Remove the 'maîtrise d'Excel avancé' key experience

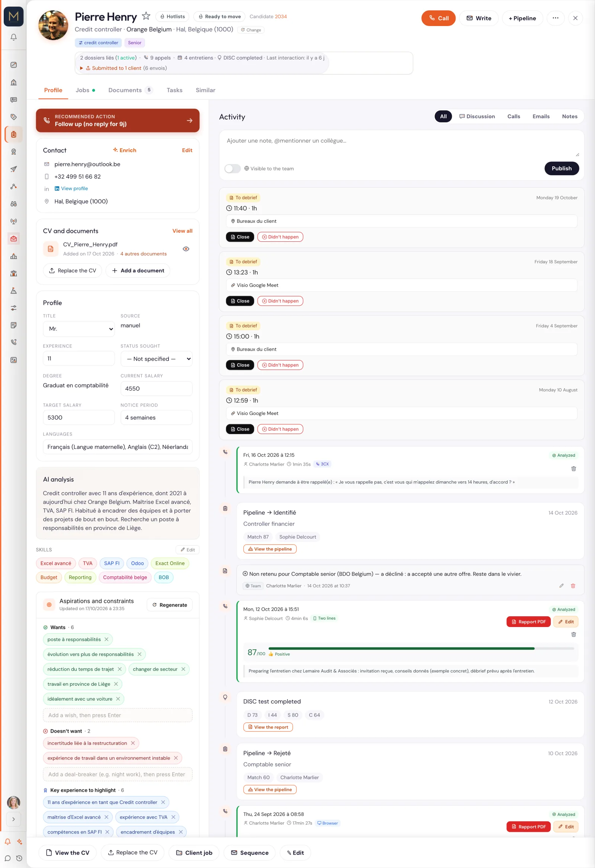[x=106, y=817]
